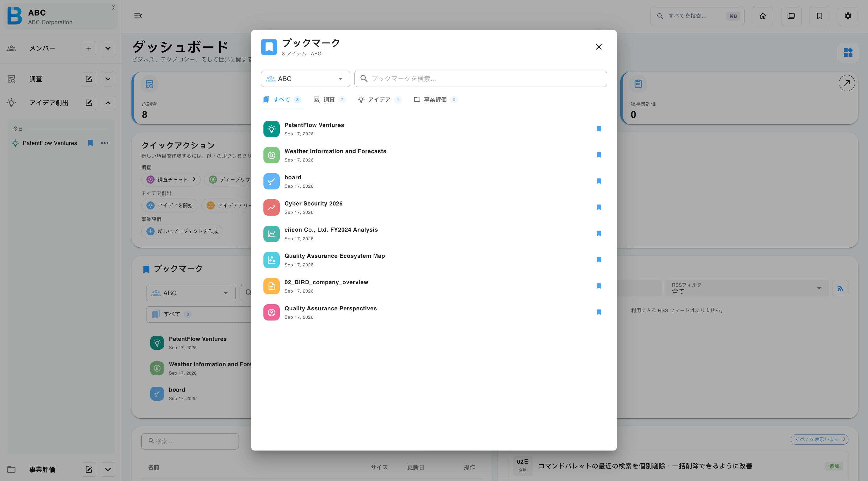868x481 pixels.
Task: Switch to the アイデア tab
Action: (379, 100)
